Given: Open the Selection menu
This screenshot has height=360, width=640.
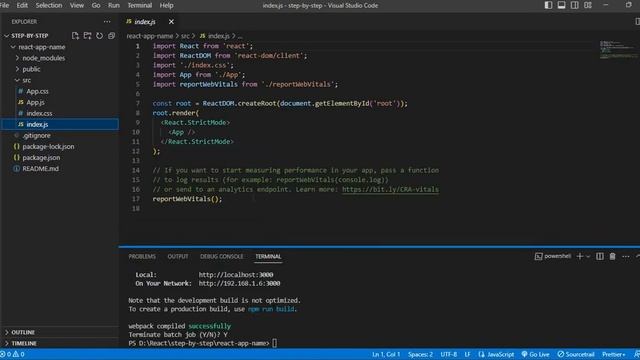Looking at the screenshot, I should 49,5.
